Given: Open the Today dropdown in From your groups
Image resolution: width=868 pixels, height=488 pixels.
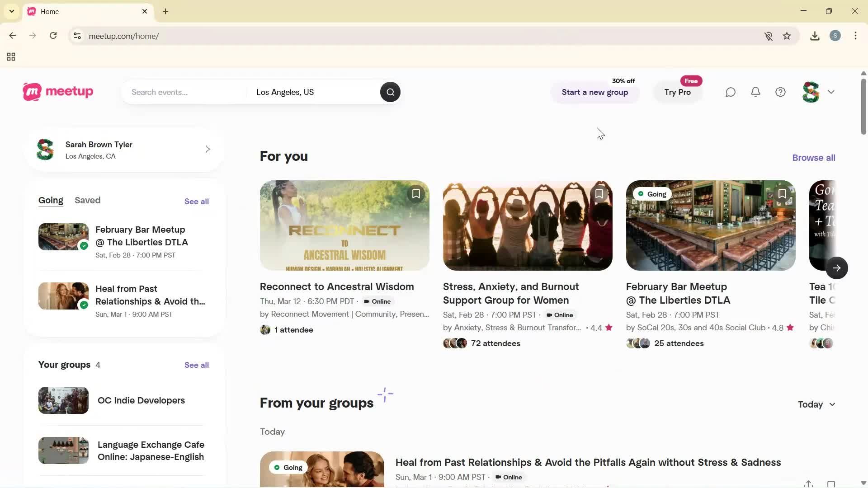Looking at the screenshot, I should pyautogui.click(x=816, y=404).
